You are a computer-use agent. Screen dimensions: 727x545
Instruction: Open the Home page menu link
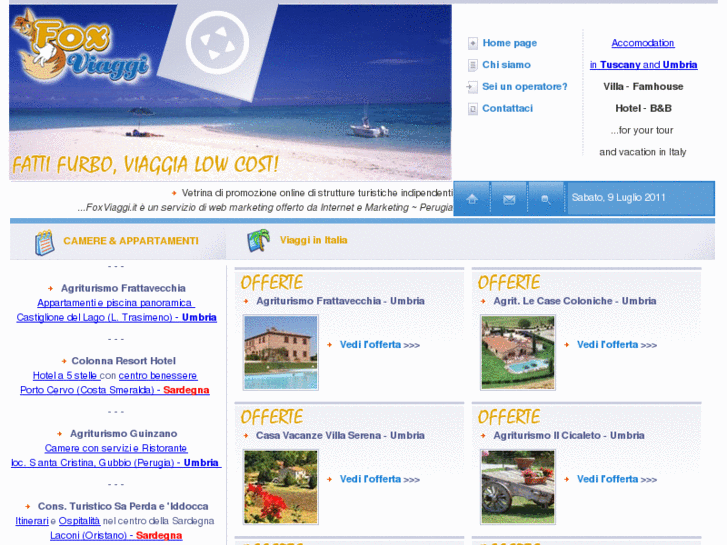point(510,43)
